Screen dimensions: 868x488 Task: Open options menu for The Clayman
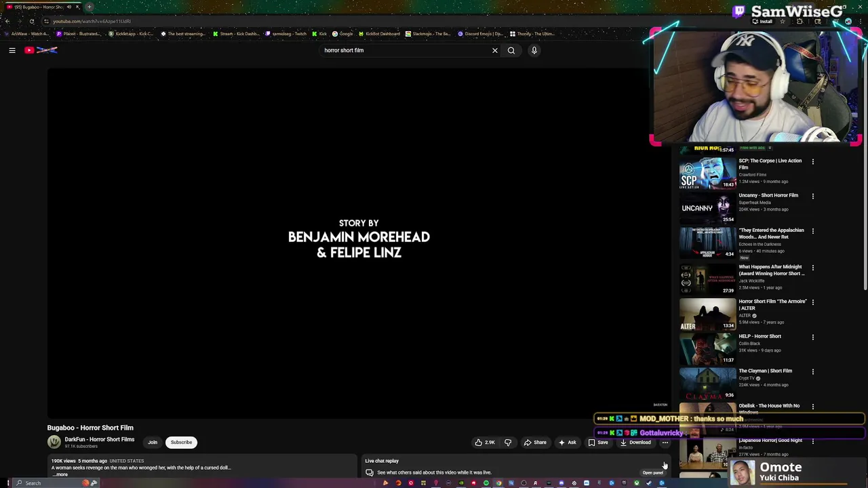click(813, 372)
